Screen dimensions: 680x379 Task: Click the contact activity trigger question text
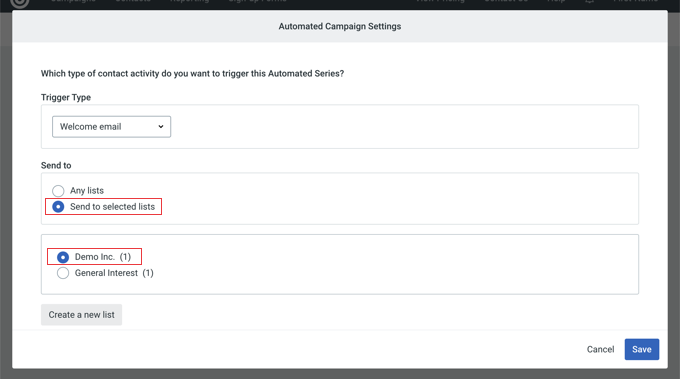[x=193, y=74]
